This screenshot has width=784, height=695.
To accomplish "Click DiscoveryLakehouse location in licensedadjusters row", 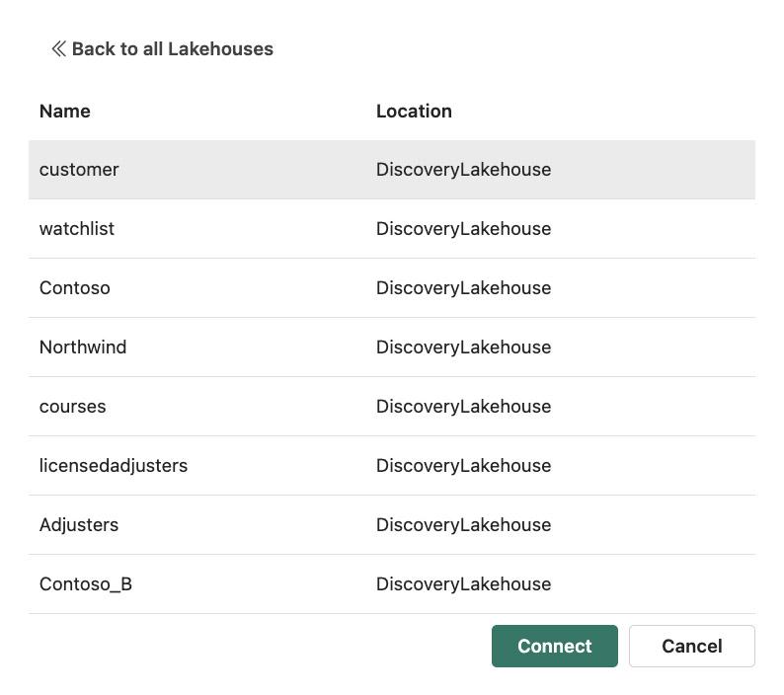I will coord(463,466).
